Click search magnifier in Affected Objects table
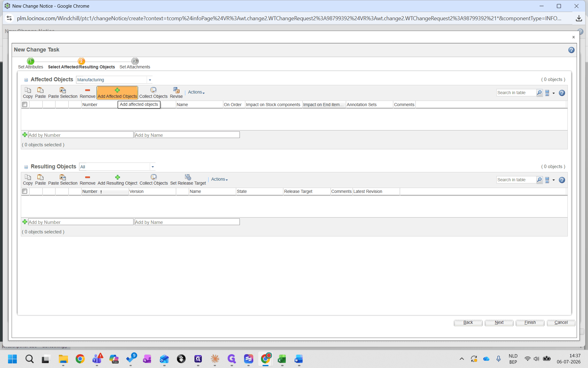This screenshot has height=368, width=588. [539, 93]
